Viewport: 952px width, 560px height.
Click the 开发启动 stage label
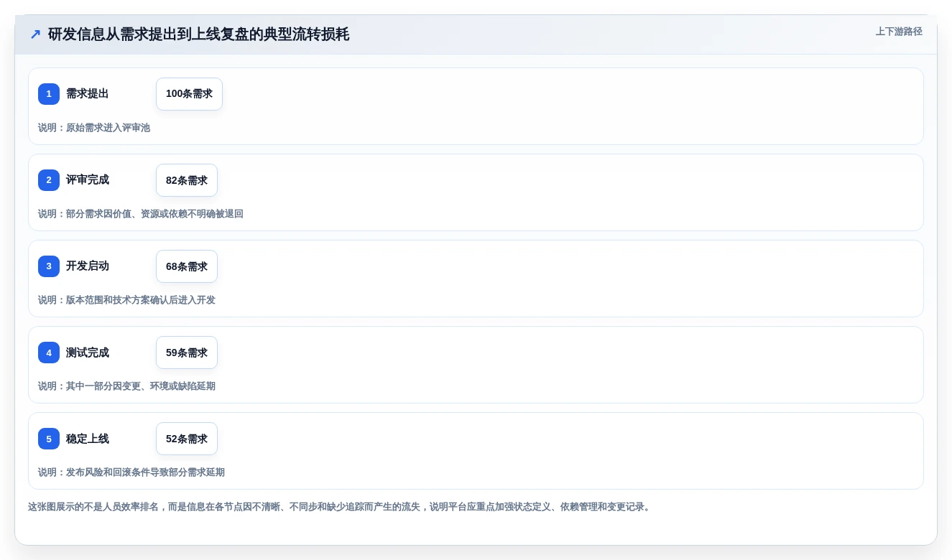click(x=88, y=266)
